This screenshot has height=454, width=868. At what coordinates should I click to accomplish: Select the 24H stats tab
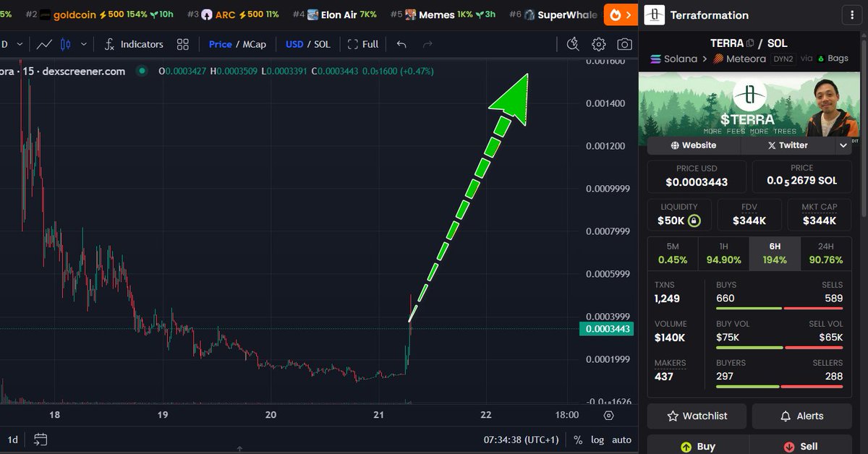pyautogui.click(x=825, y=254)
